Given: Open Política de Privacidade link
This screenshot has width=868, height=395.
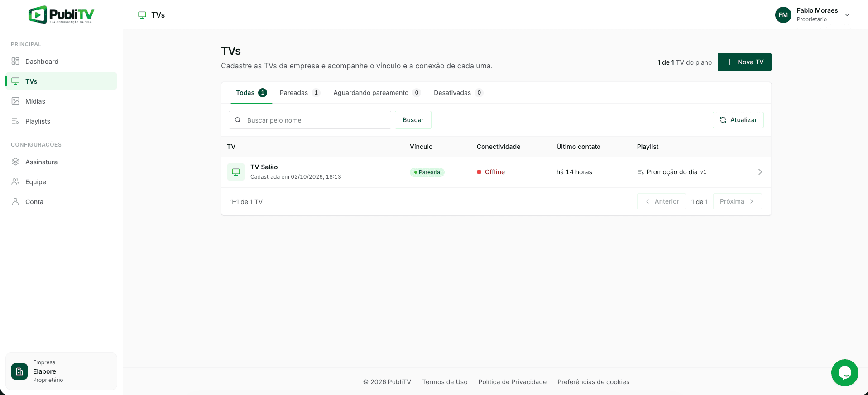Looking at the screenshot, I should [513, 382].
